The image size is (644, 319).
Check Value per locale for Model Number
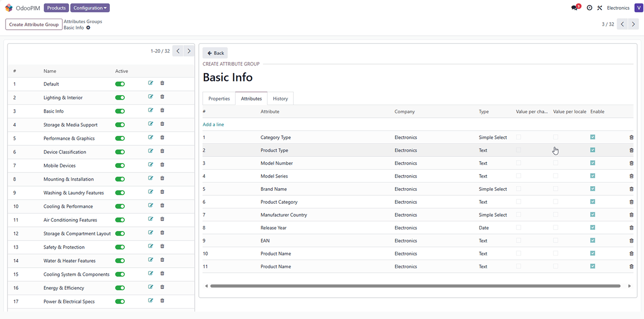555,163
